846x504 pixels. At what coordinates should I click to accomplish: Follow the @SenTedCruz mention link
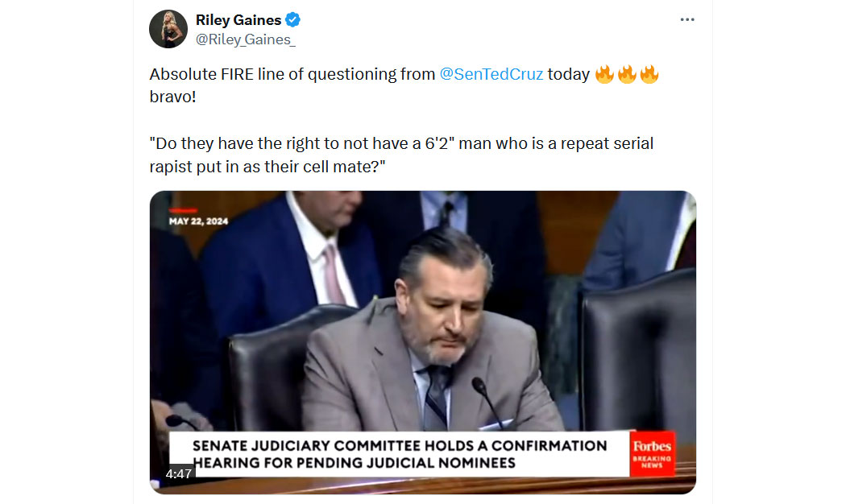(x=491, y=74)
